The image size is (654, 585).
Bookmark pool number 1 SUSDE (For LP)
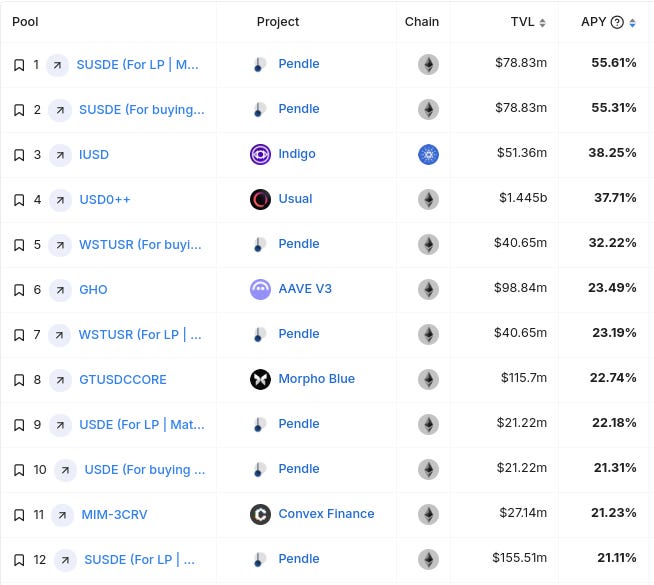click(19, 65)
